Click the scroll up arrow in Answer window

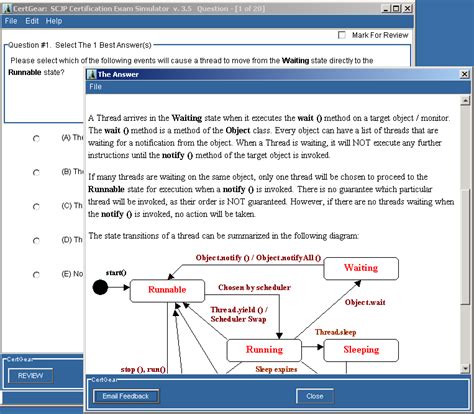pyautogui.click(x=465, y=100)
